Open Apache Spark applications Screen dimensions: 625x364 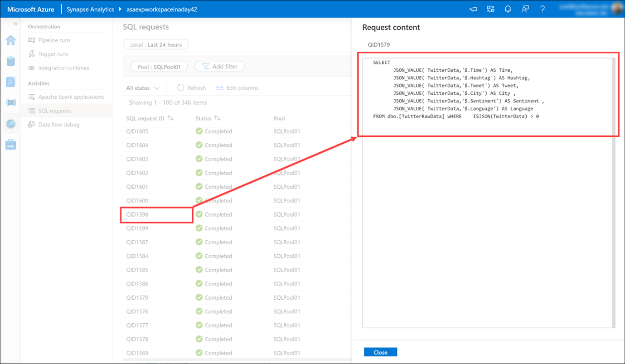pos(71,97)
